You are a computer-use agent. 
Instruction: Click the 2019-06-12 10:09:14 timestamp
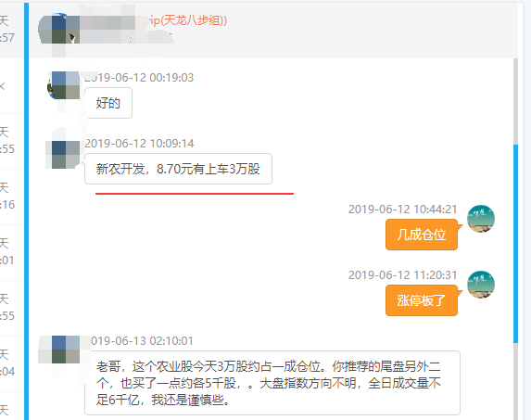(x=139, y=144)
